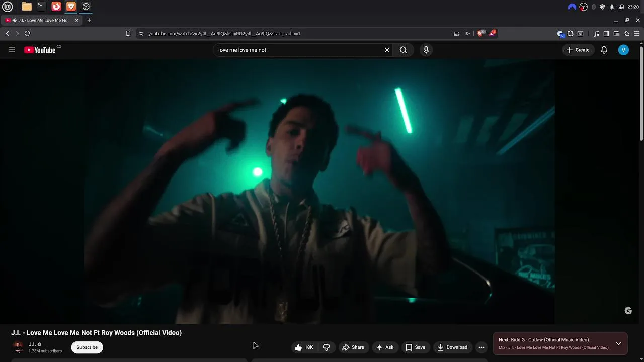Open a new browser tab
The width and height of the screenshot is (644, 362).
tap(89, 20)
